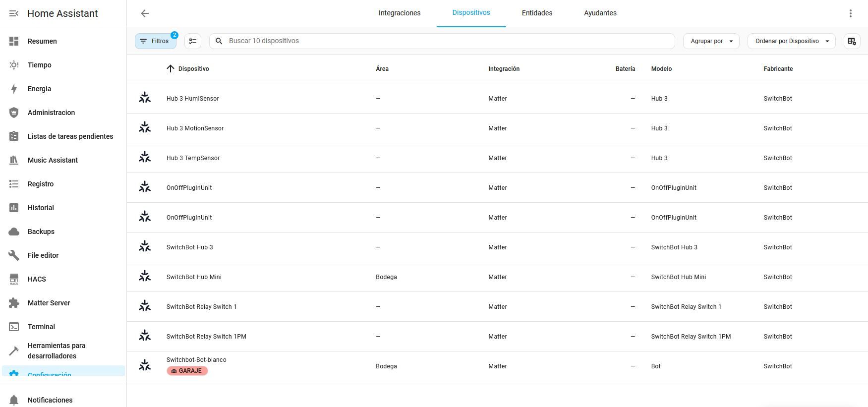Open HACS store
Viewport: 868px width, 407px height.
(63, 279)
